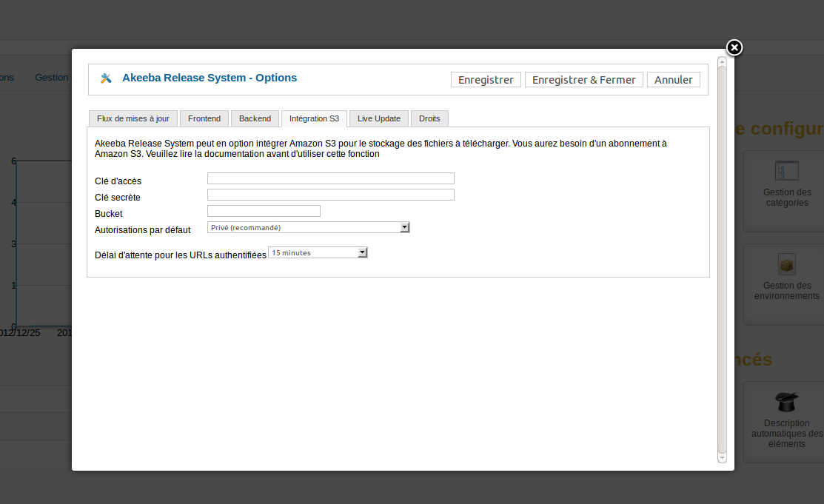
Task: Open Gestion des environnements box icon
Action: point(786,264)
